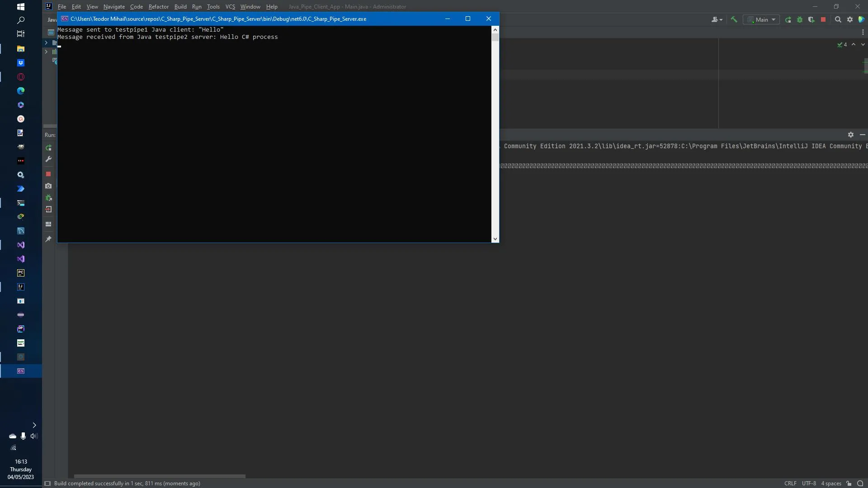
Task: Rerun Main from the top toolbar
Action: tap(788, 19)
